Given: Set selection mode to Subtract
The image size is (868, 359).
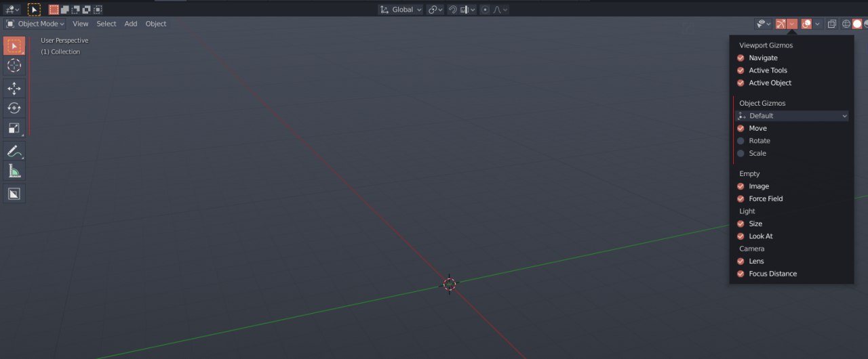Looking at the screenshot, I should point(75,9).
